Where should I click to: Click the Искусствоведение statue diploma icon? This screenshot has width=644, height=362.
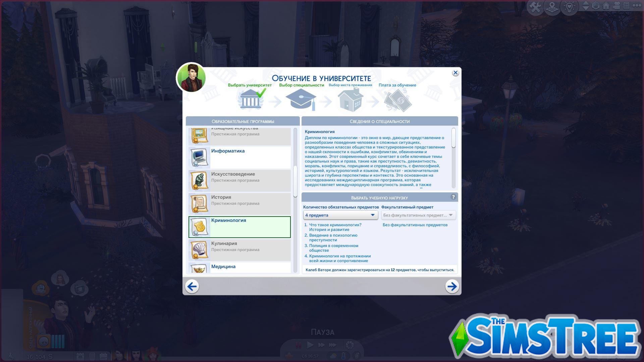(x=199, y=181)
